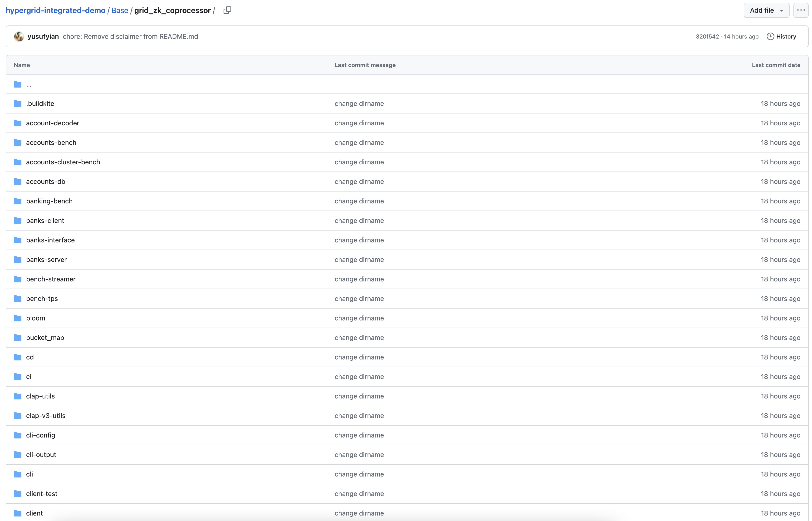
Task: Go to the Base breadcrumb folder
Action: click(x=120, y=10)
